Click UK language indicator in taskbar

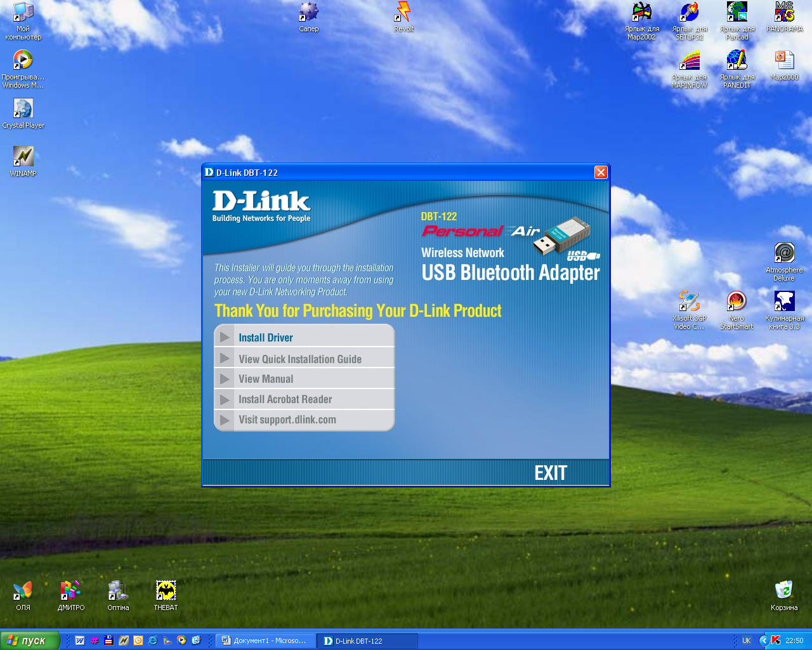pyautogui.click(x=747, y=640)
